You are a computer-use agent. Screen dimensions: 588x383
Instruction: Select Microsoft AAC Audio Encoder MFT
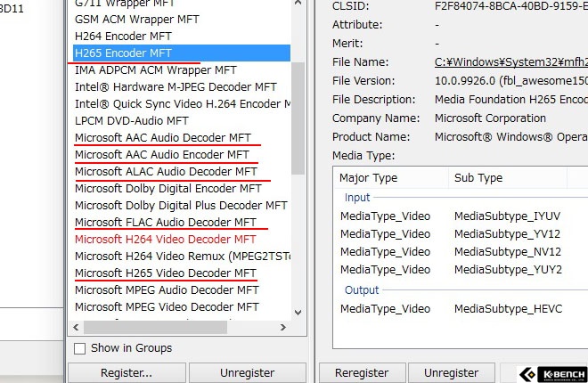click(161, 154)
